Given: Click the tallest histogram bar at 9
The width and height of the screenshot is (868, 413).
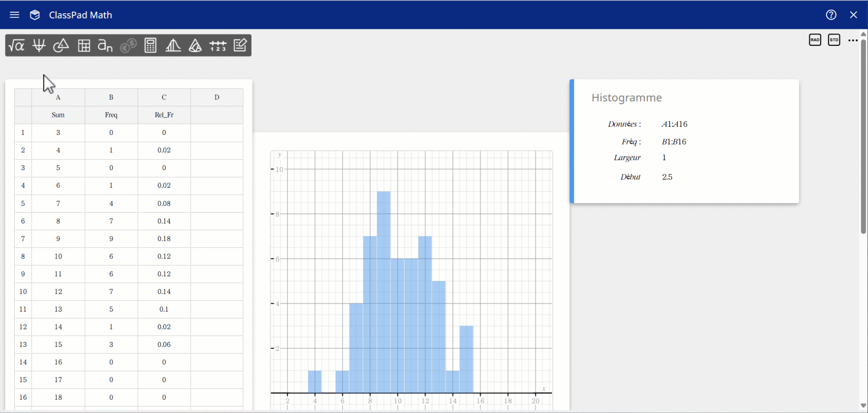Looking at the screenshot, I should [x=384, y=292].
